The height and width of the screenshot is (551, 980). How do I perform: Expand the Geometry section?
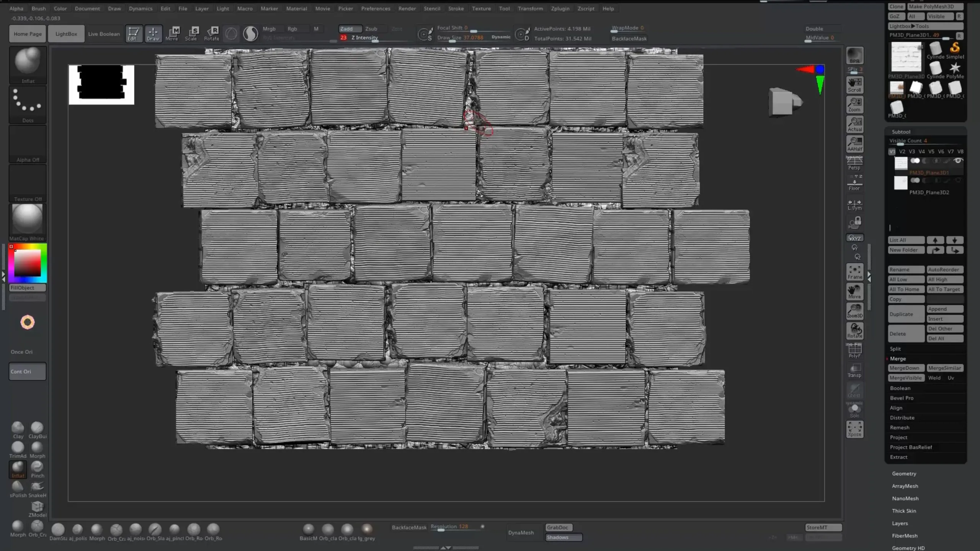pos(904,473)
